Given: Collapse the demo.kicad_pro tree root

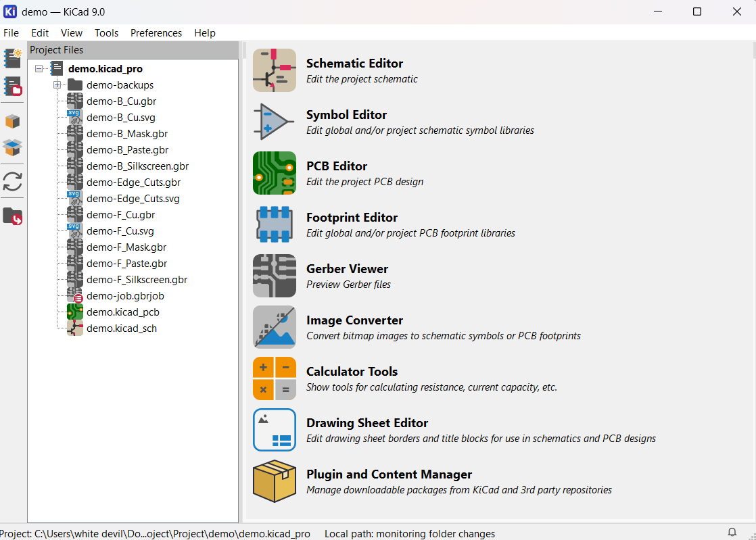Looking at the screenshot, I should (x=39, y=68).
